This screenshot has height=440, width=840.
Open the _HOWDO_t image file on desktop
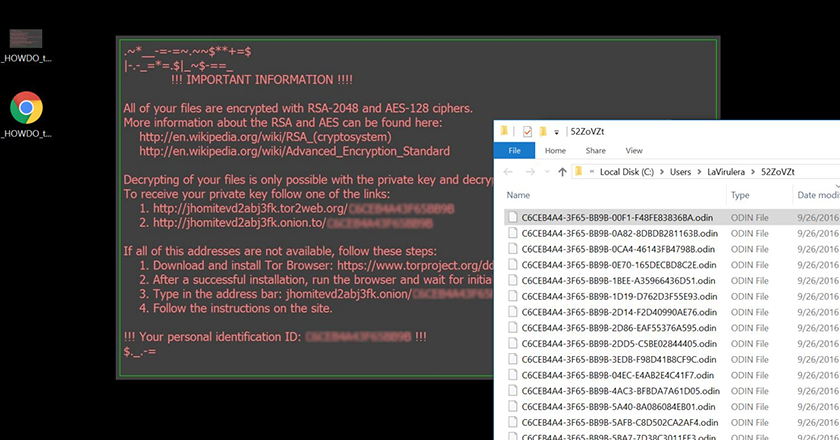(26, 39)
